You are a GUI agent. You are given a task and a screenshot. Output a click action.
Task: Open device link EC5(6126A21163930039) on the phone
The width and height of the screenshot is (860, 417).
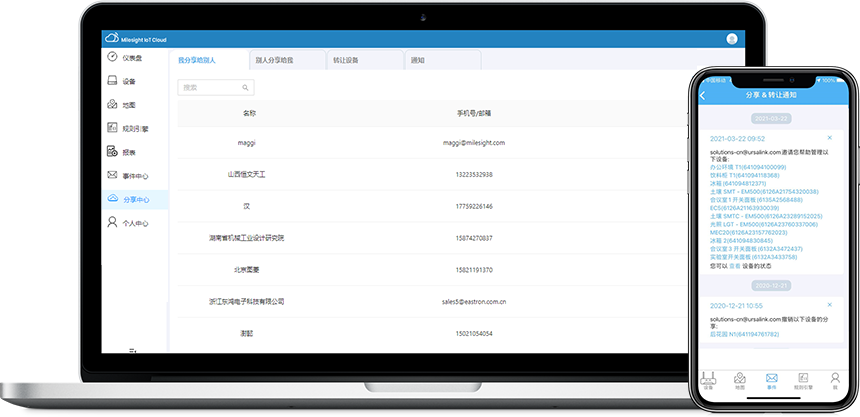coord(744,208)
